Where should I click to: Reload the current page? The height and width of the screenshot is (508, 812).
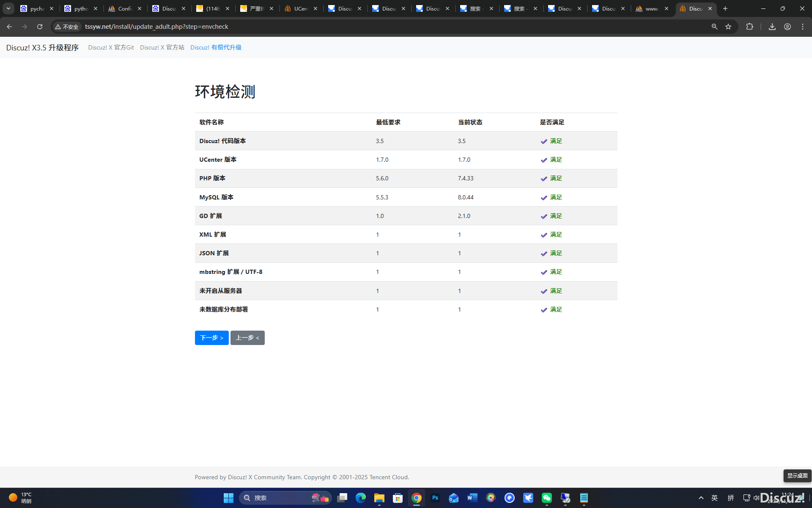coord(39,26)
